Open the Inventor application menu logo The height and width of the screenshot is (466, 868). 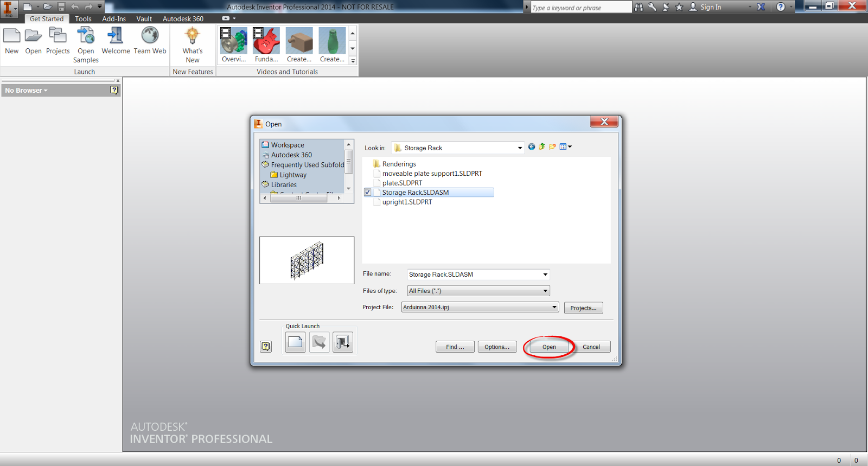[x=8, y=8]
